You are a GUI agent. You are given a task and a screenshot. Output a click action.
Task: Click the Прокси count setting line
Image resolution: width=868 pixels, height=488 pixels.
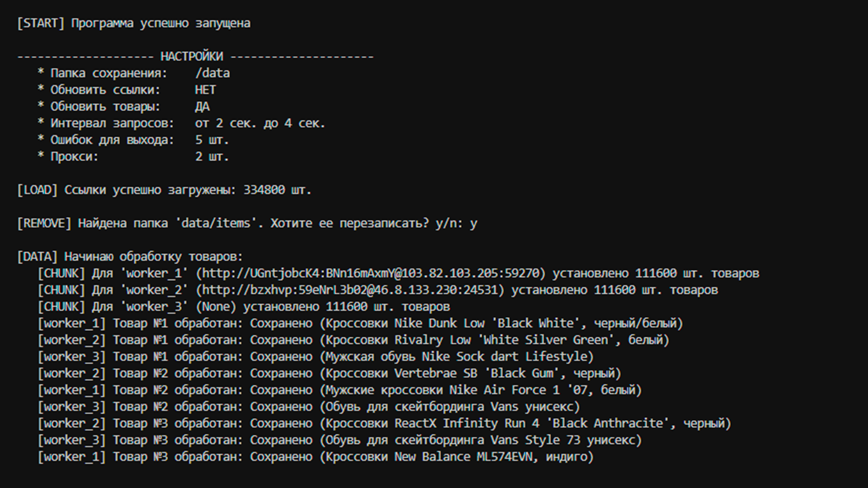133,157
